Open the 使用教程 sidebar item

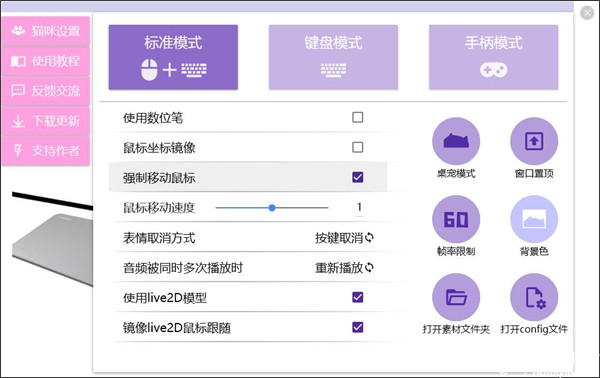coord(46,61)
